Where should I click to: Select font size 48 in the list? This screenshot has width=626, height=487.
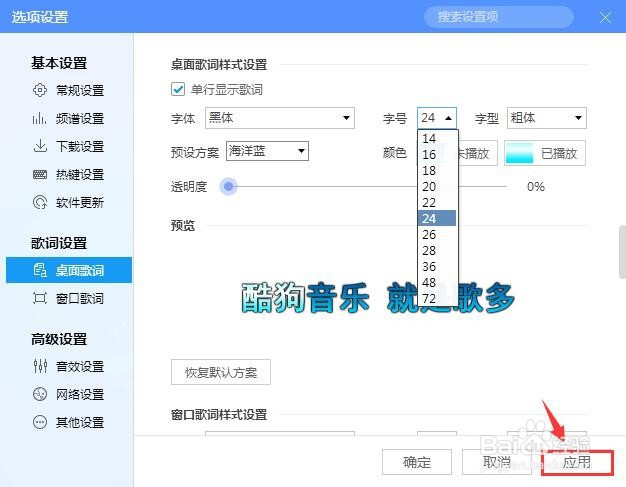click(x=437, y=282)
